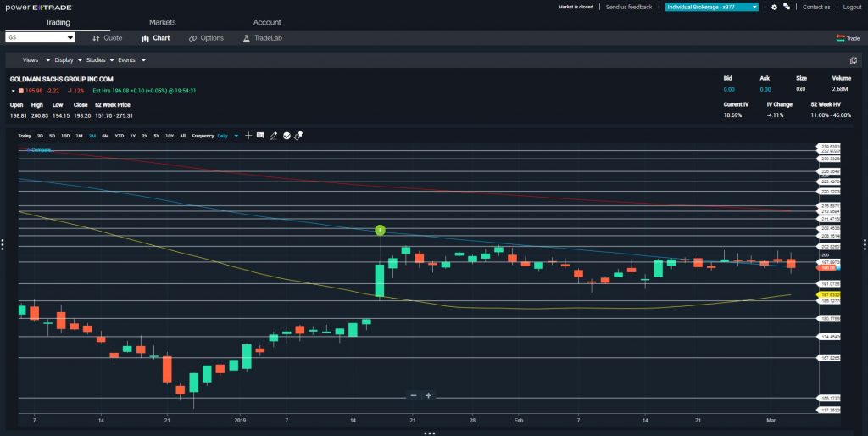Click Send us feedback link
The width and height of the screenshot is (868, 436).
pos(629,7)
